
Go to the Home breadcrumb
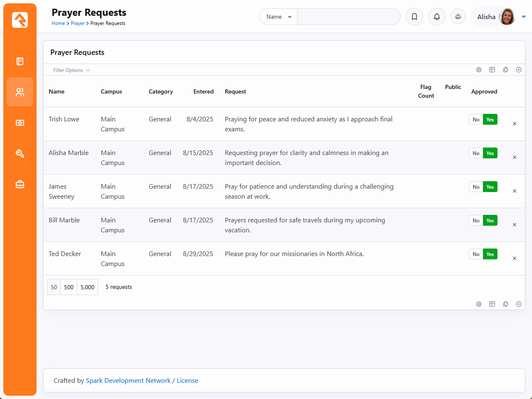coord(58,23)
